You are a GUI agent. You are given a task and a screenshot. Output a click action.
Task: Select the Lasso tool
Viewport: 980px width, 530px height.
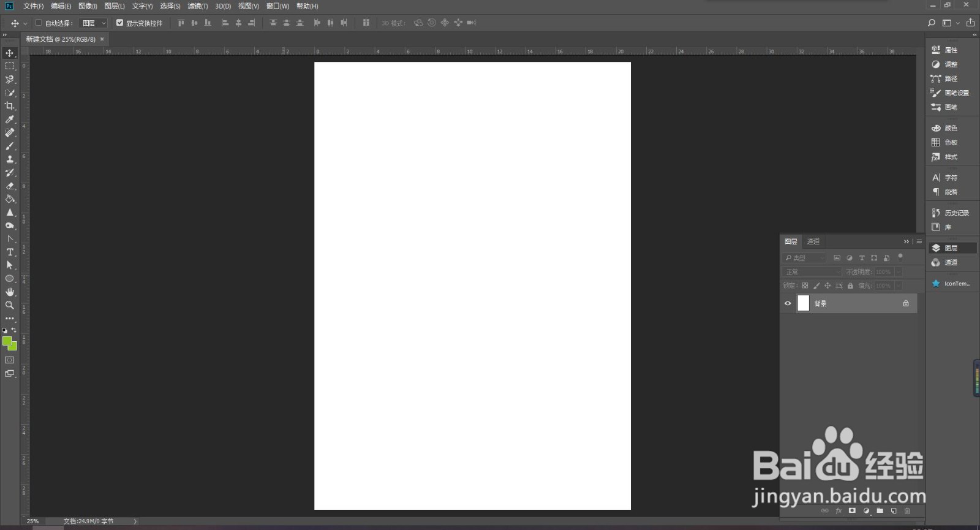coord(10,80)
